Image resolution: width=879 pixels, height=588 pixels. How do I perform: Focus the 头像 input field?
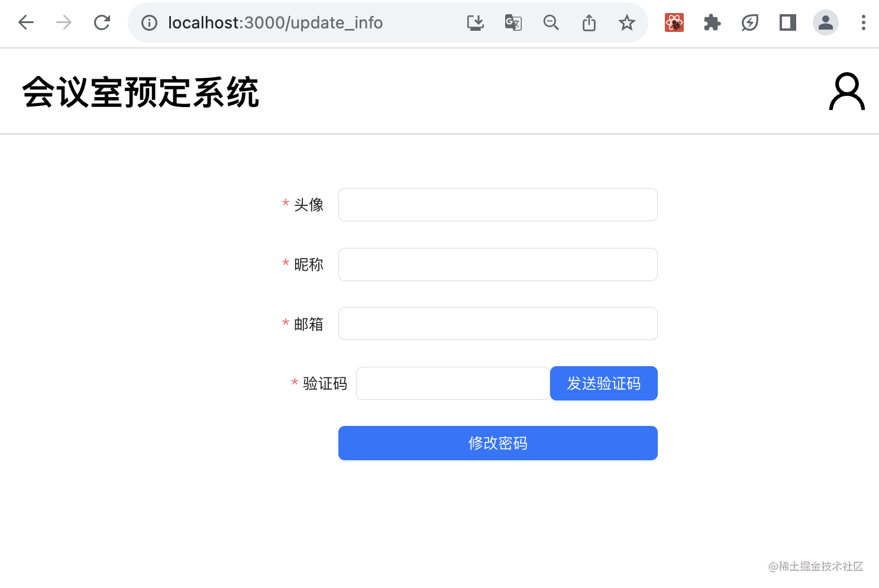coord(498,205)
